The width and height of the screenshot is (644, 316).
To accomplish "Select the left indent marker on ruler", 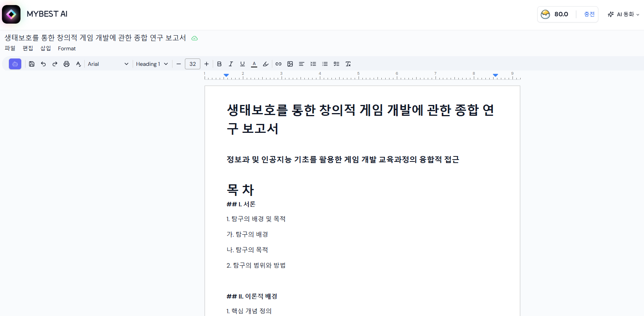I will click(x=226, y=75).
